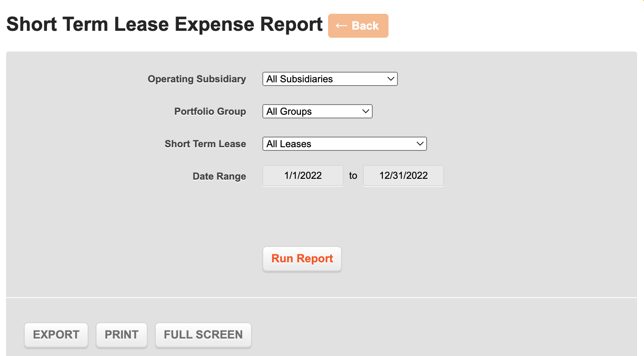
Task: Export the lease expense report
Action: tap(56, 335)
